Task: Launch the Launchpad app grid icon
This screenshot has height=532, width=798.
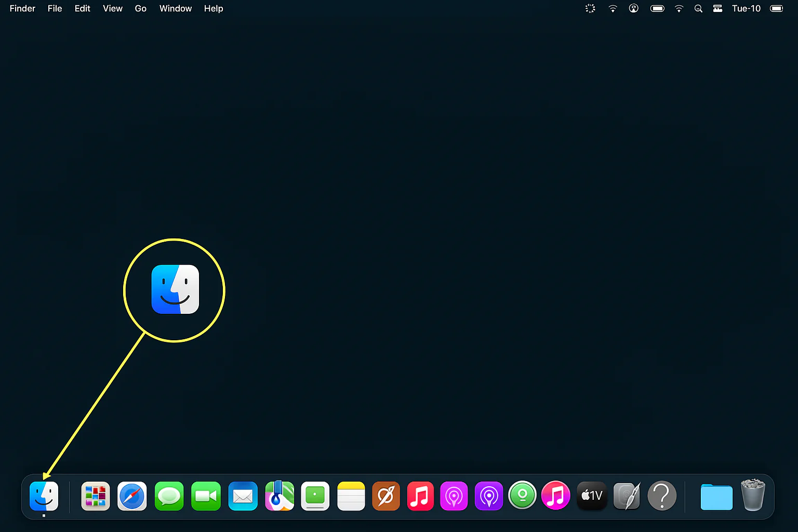Action: (96, 496)
